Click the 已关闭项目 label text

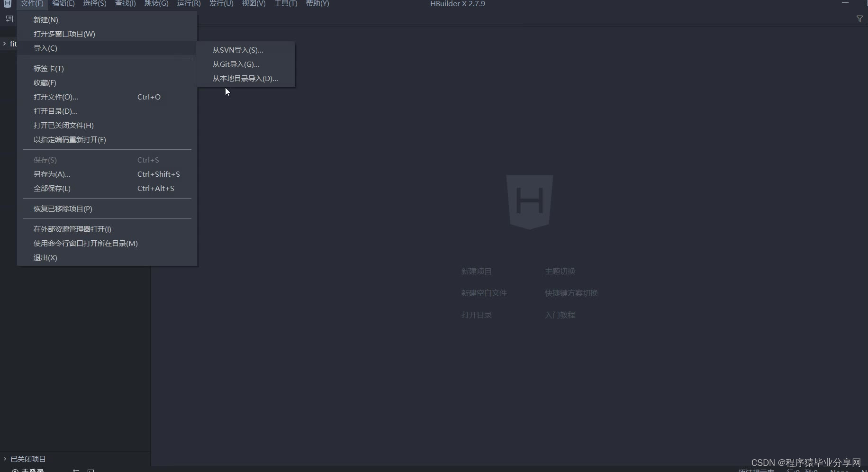[x=28, y=459]
